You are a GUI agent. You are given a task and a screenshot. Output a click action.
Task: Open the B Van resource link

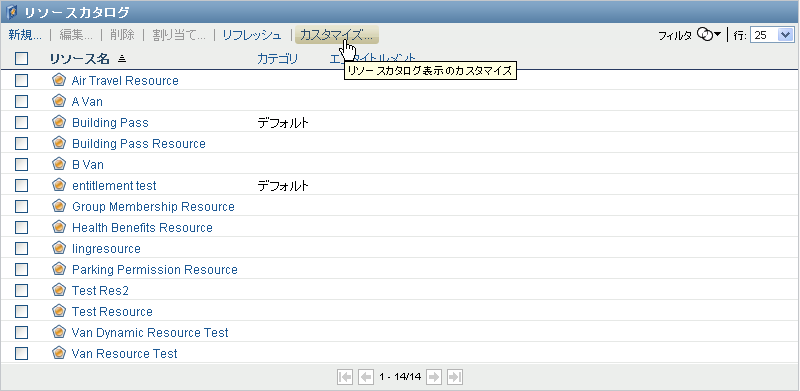tap(88, 164)
